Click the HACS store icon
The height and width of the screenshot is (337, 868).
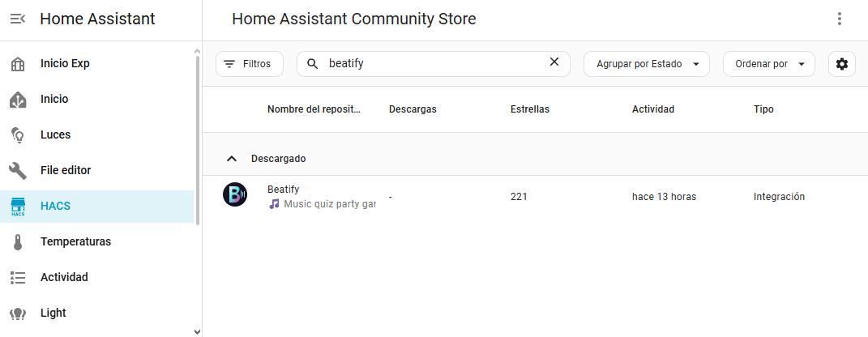pos(18,207)
